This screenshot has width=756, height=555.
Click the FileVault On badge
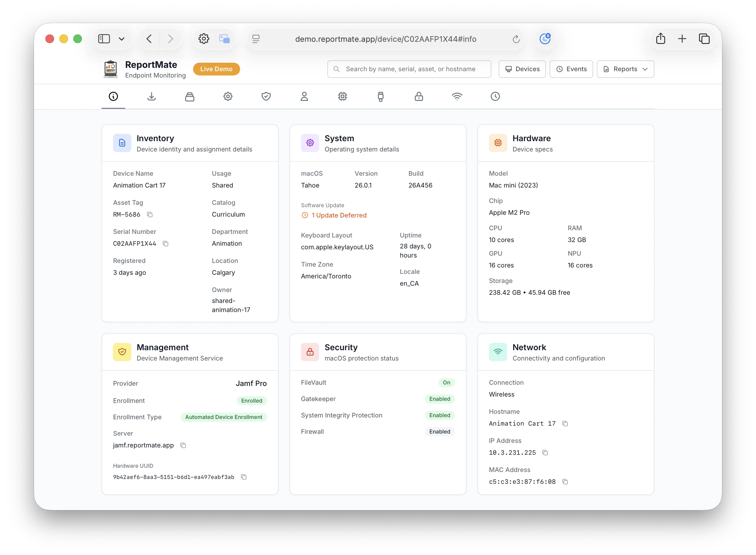click(447, 383)
